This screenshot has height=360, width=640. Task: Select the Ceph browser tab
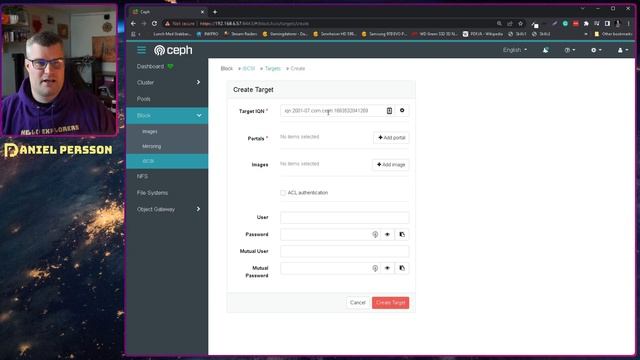click(167, 12)
